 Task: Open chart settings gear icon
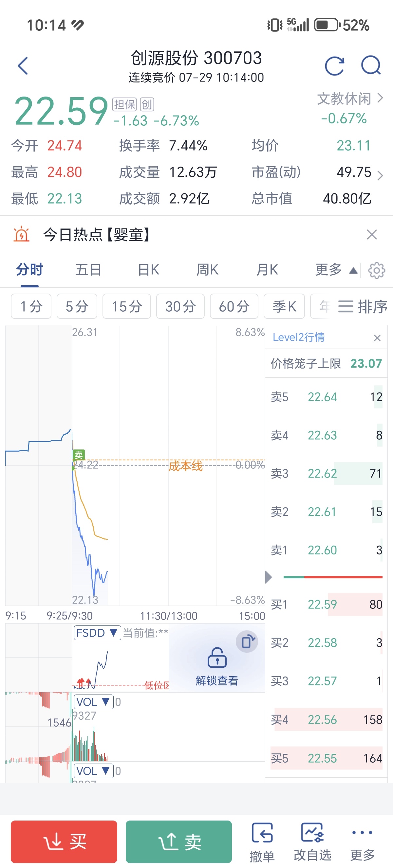[377, 270]
